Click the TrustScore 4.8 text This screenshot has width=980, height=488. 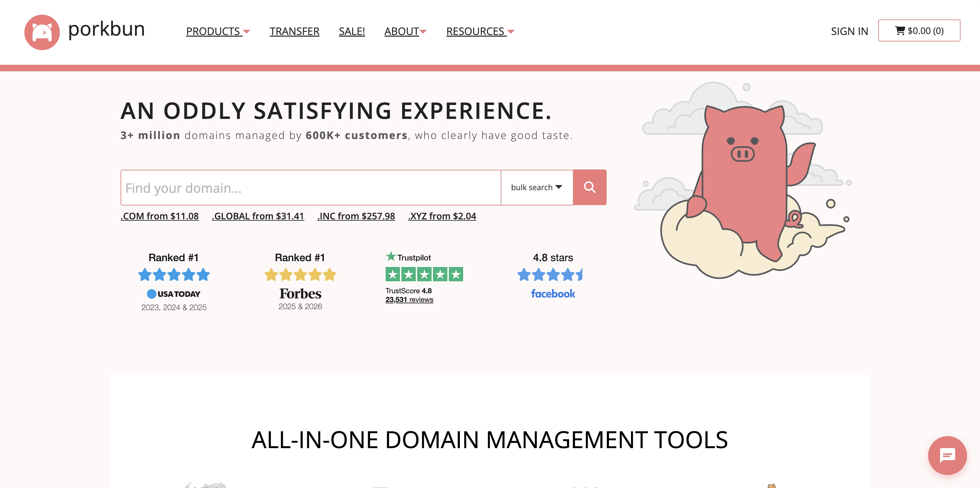click(409, 291)
